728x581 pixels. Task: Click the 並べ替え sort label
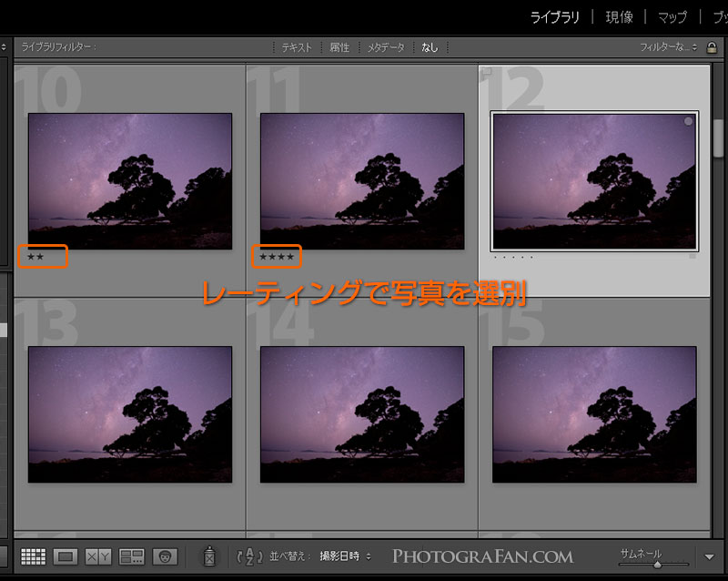[x=289, y=556]
